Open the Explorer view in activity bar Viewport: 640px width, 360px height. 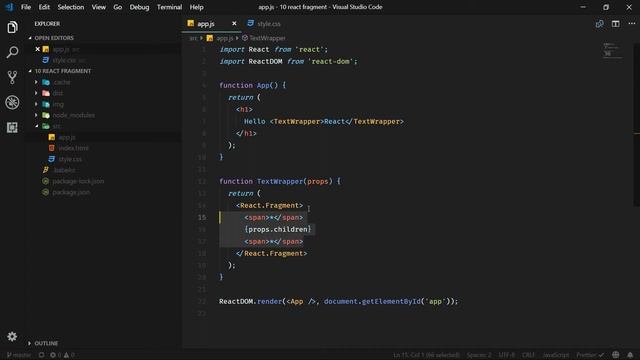12,27
